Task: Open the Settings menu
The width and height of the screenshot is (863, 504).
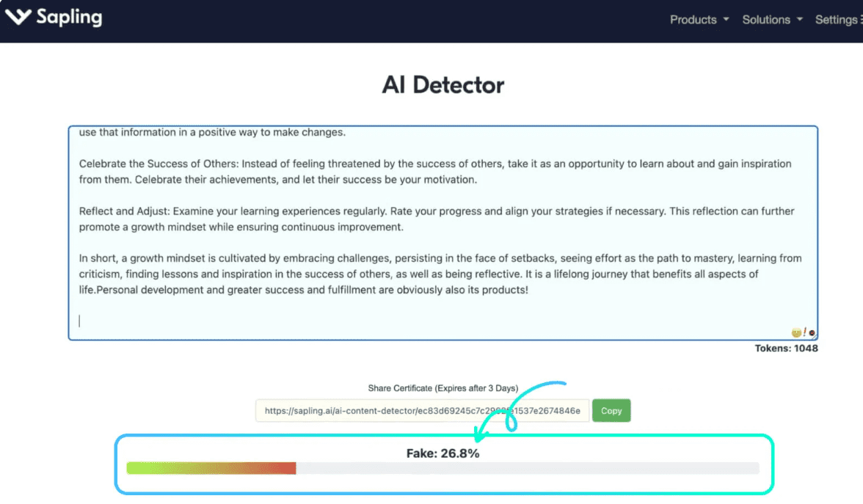Action: pos(838,20)
